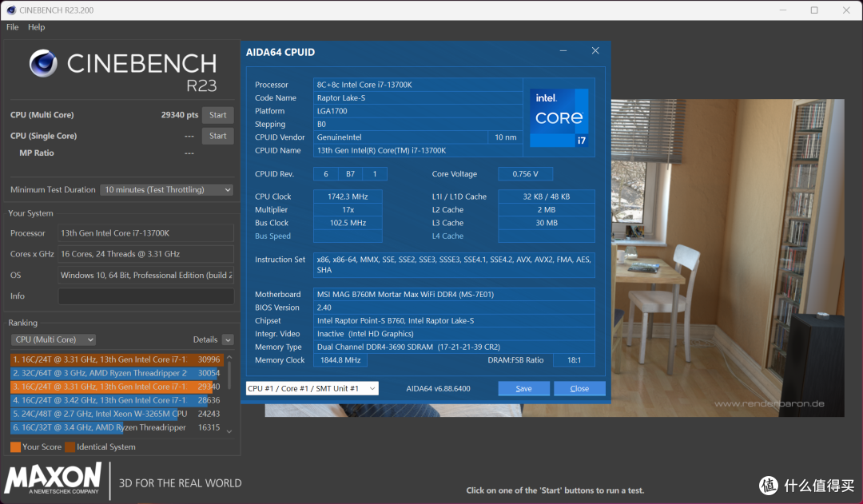Click the Platform value LGA1700
The width and height of the screenshot is (863, 504).
pyautogui.click(x=418, y=111)
